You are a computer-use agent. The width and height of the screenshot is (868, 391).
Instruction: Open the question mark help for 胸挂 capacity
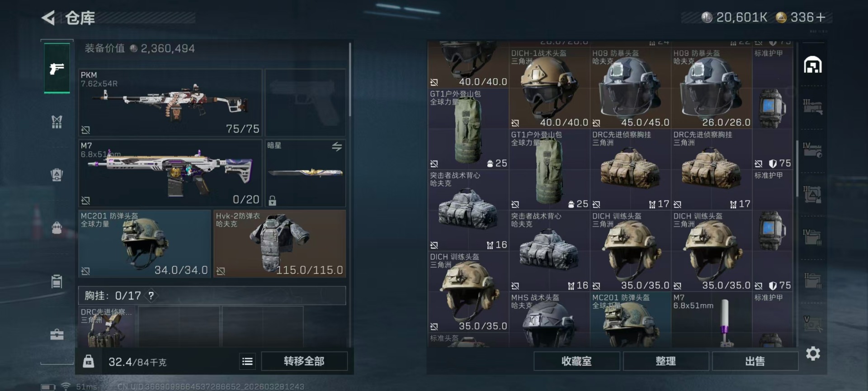pyautogui.click(x=151, y=296)
